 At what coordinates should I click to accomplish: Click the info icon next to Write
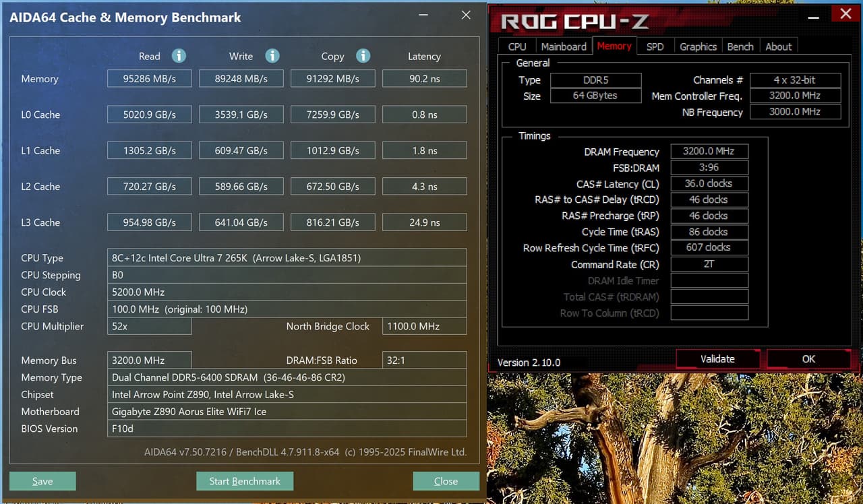(272, 56)
